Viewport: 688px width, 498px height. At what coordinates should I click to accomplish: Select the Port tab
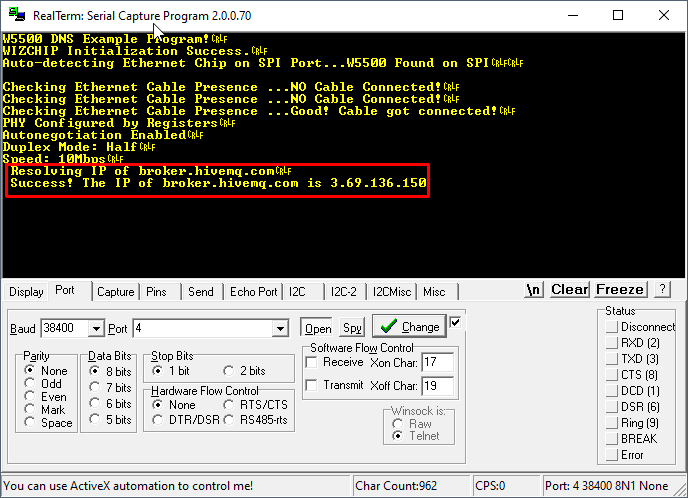click(x=65, y=290)
